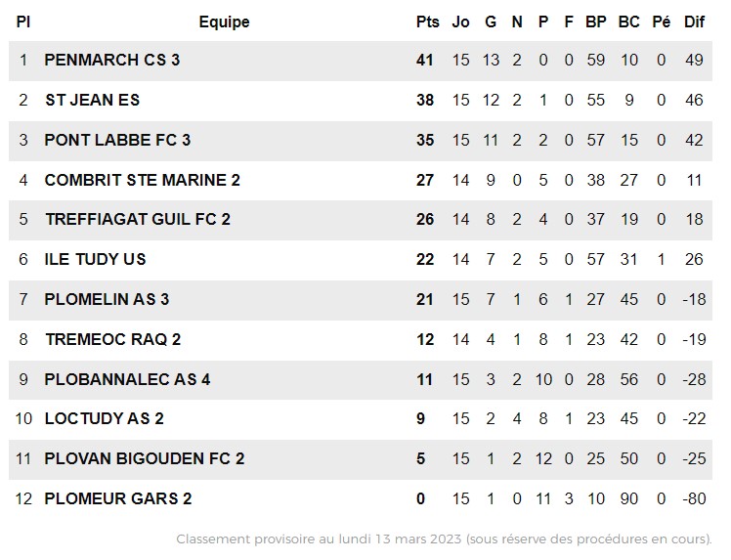Click the Equipe column header
Screen dimensions: 731x560
click(224, 22)
